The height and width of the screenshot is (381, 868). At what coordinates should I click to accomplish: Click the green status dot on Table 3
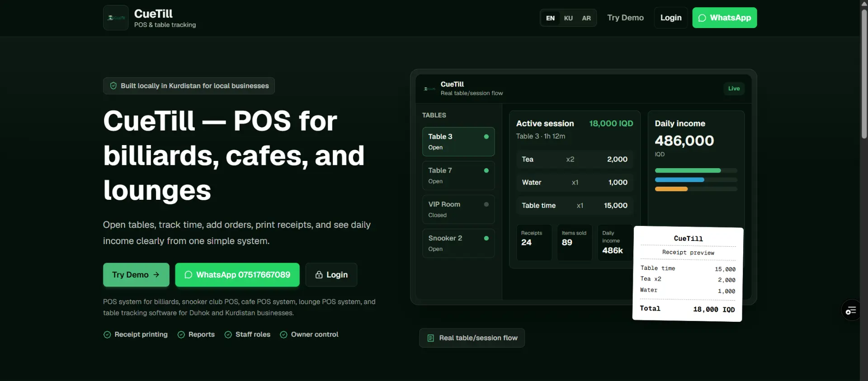point(486,136)
